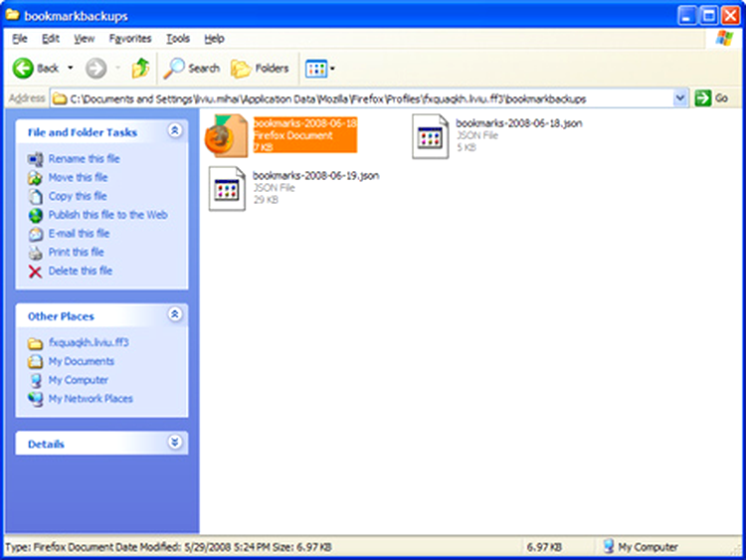Click the My Network Places icon

[x=35, y=399]
